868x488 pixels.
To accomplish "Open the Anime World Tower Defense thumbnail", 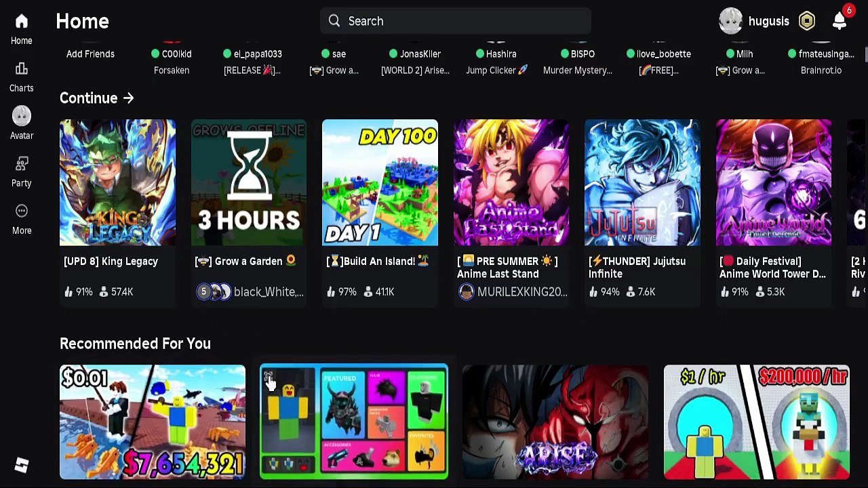I will coord(774,182).
